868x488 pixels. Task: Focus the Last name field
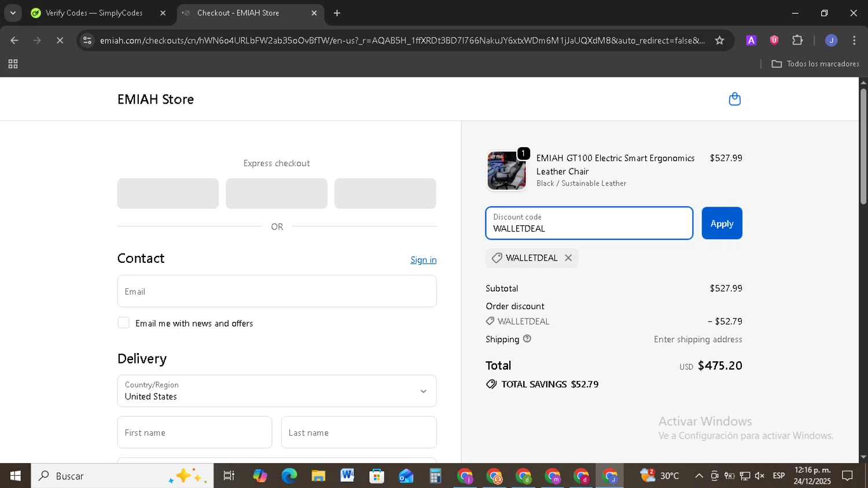tap(359, 432)
